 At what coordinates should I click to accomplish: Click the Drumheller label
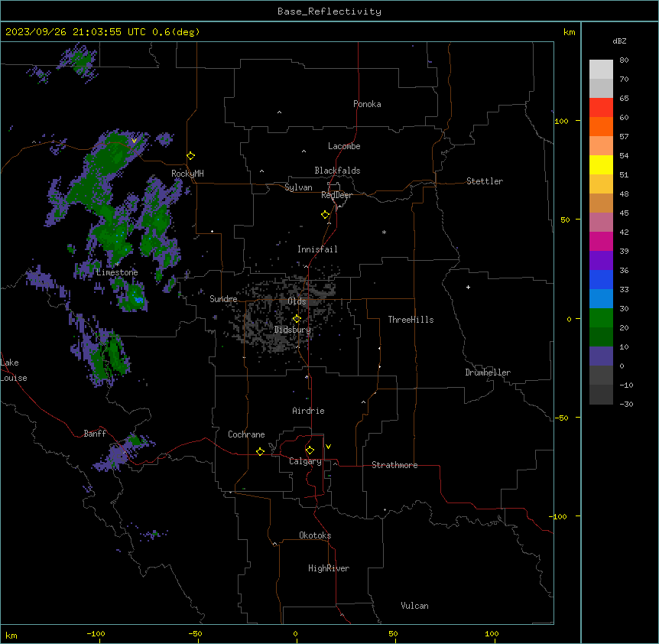(x=488, y=372)
